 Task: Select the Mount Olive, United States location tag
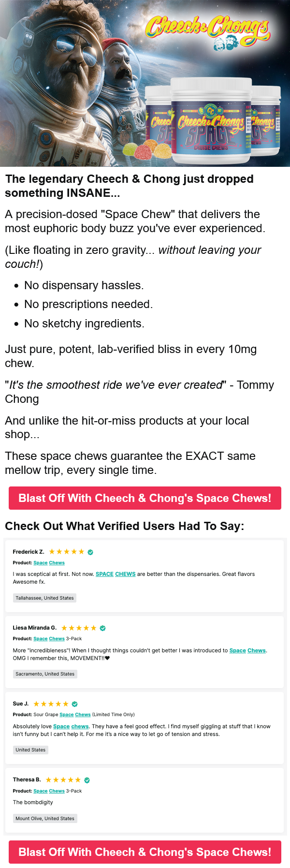(x=45, y=819)
